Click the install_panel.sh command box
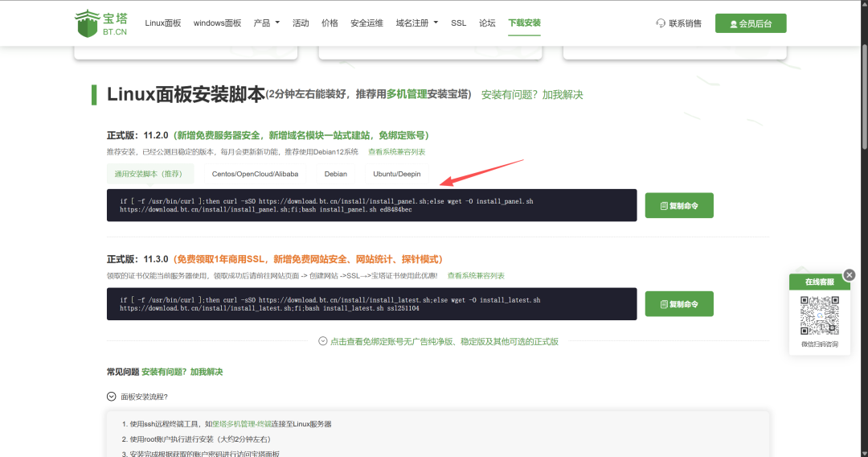 coord(371,205)
